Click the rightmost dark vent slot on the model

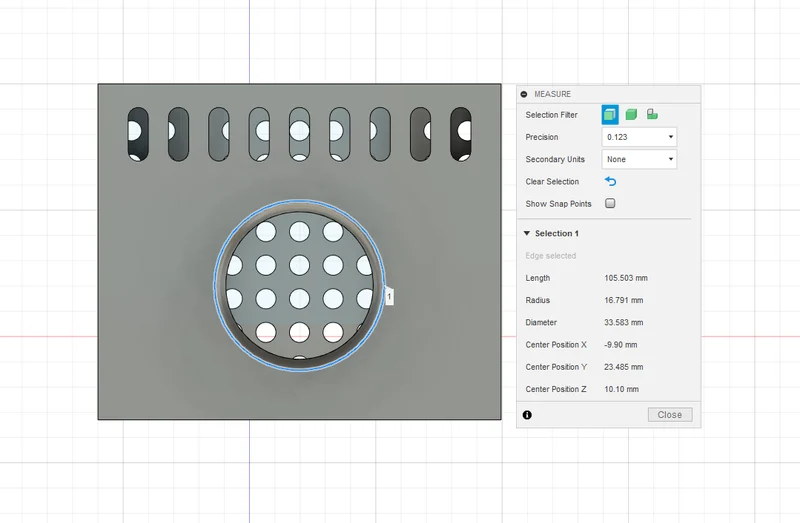(x=461, y=134)
